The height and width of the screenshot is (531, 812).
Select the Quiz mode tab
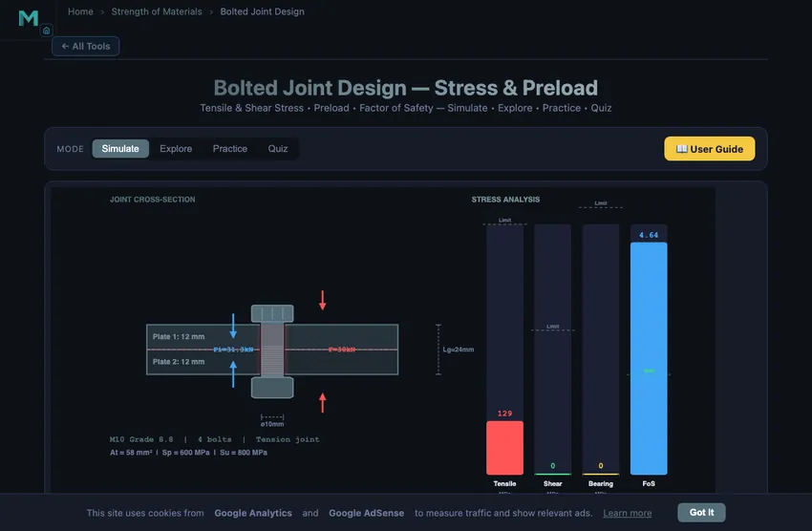click(x=278, y=149)
